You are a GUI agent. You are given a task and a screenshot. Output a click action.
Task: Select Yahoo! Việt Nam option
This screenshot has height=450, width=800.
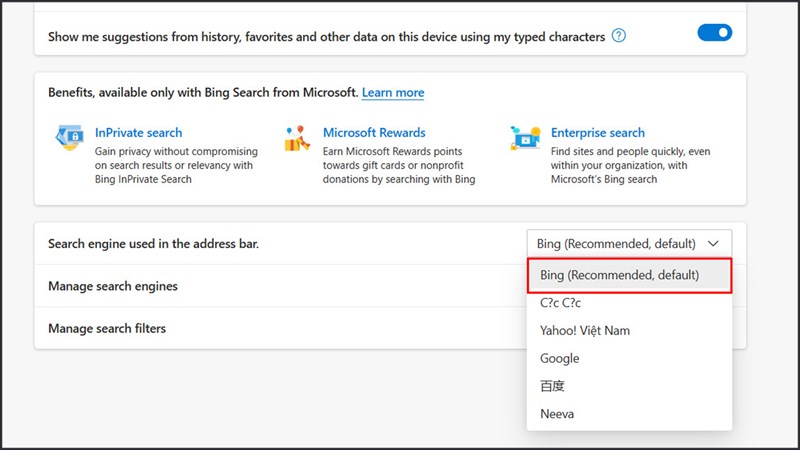584,330
